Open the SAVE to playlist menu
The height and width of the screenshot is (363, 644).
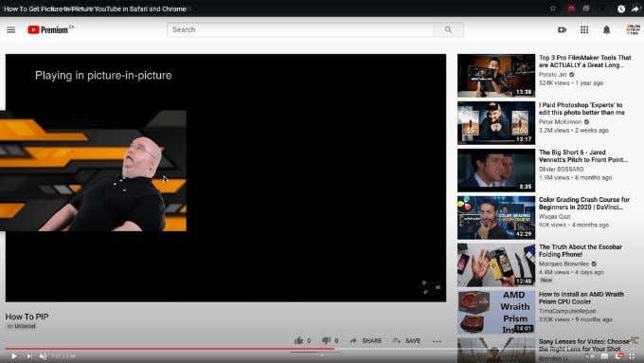[x=407, y=341]
